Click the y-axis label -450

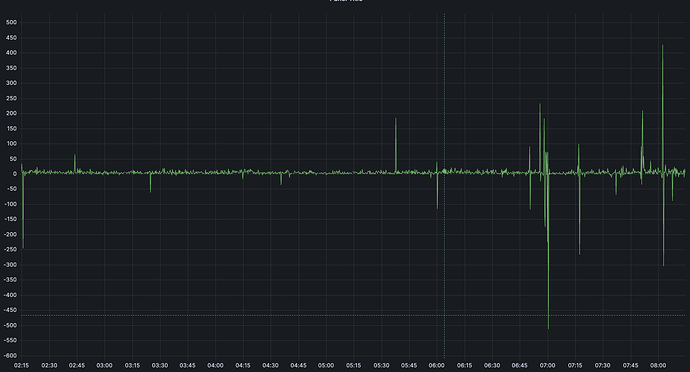11,310
